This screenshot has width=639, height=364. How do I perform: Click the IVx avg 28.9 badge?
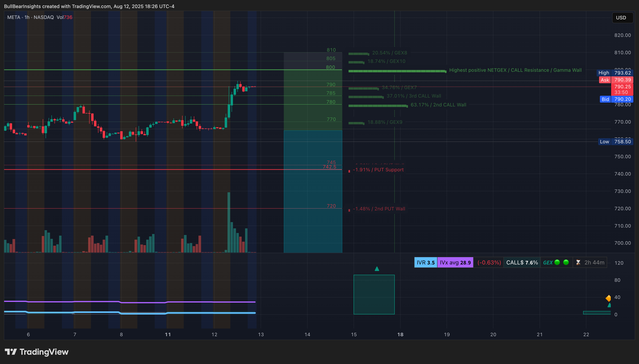(x=455, y=262)
